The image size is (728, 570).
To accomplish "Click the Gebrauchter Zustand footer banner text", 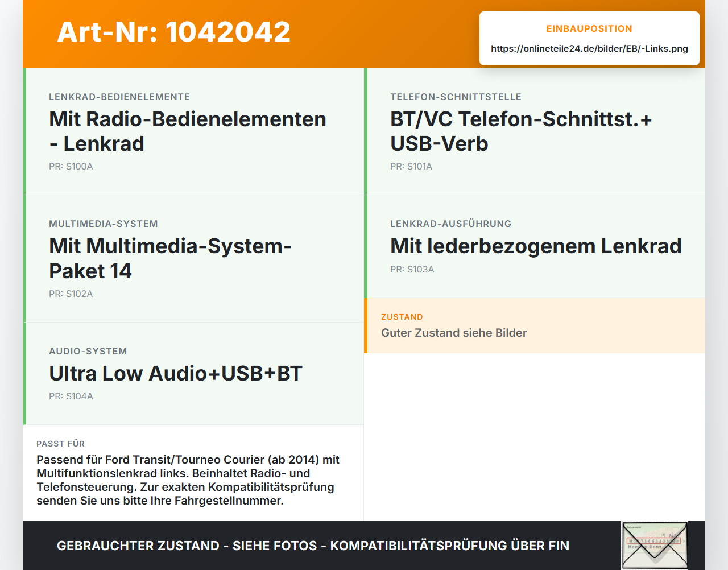I will [x=313, y=546].
